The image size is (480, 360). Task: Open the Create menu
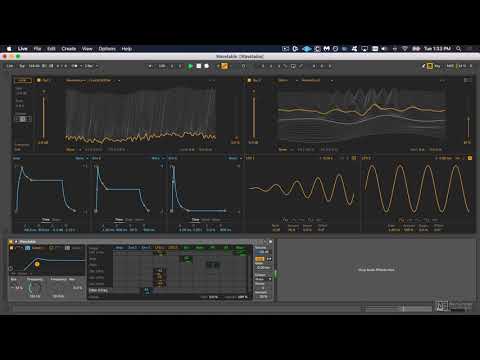(69, 49)
